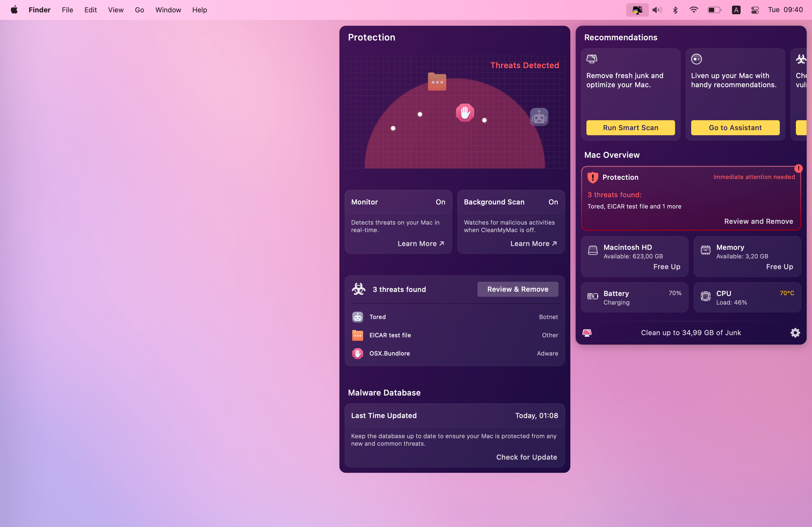
Task: Click the red Protection shield icon
Action: 593,177
